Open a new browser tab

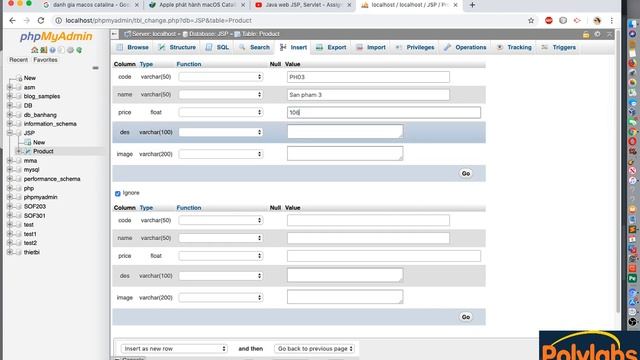pos(472,5)
